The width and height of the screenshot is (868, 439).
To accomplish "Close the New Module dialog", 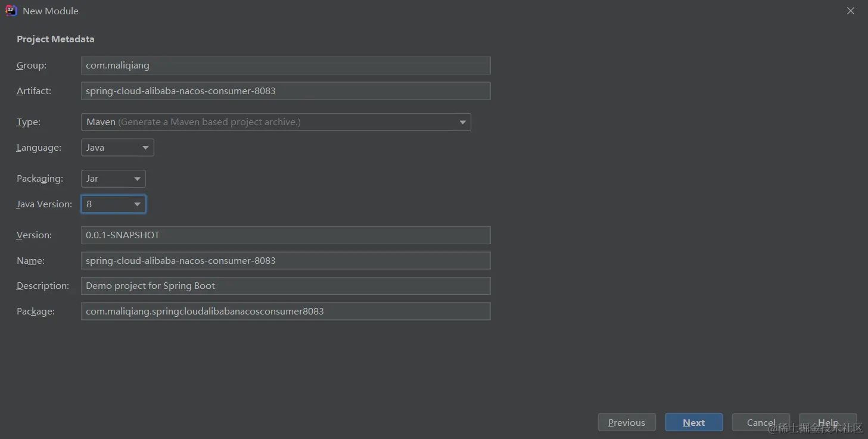I will 851,11.
